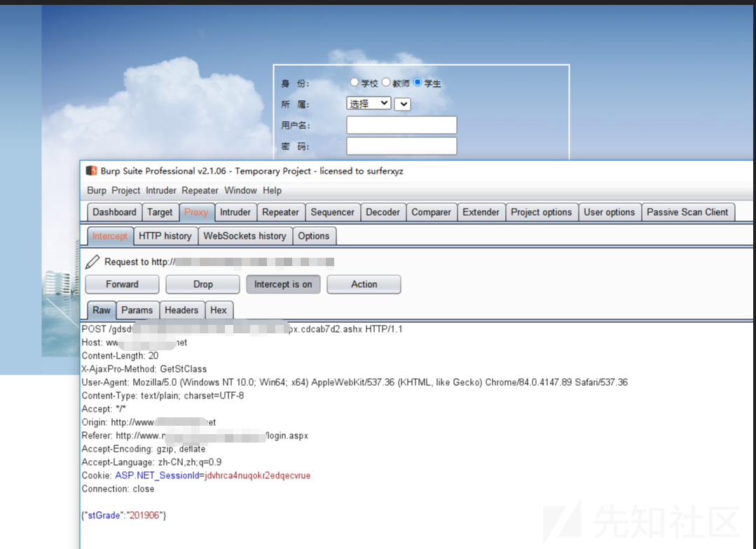
Task: Switch to the Headers view tab
Action: (181, 310)
